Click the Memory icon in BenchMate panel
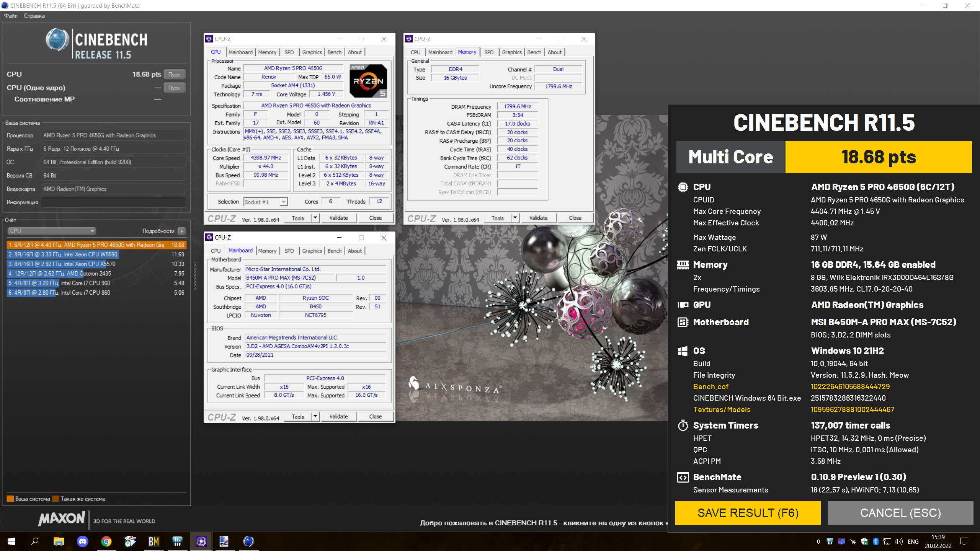The image size is (980, 551). (x=683, y=265)
